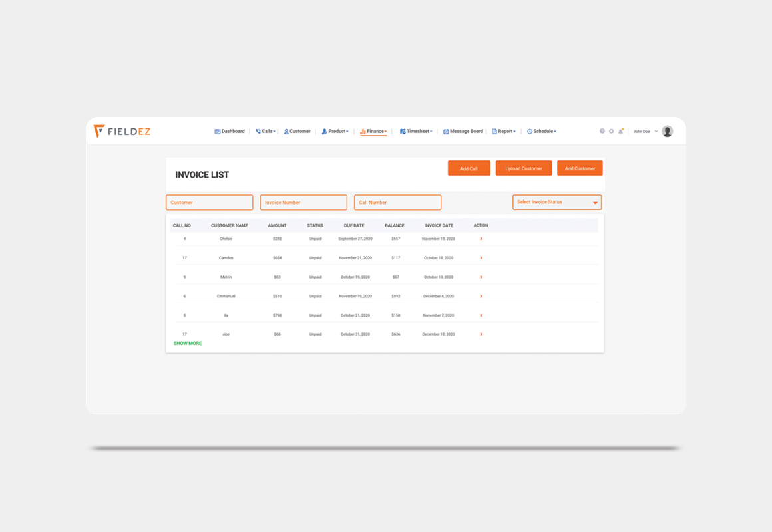Focus the Invoice Number filter field
This screenshot has height=532, width=772.
pos(303,203)
